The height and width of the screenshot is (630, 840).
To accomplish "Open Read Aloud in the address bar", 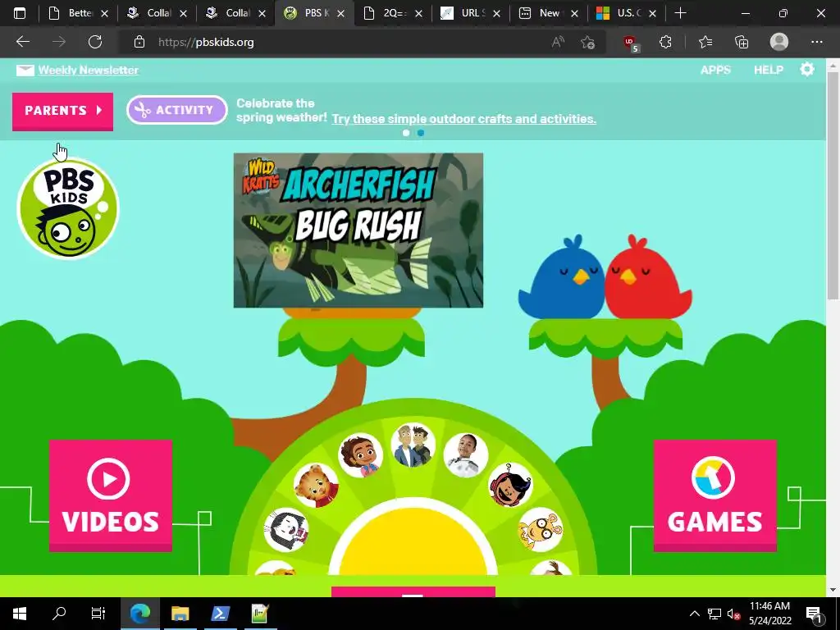I will 558,42.
